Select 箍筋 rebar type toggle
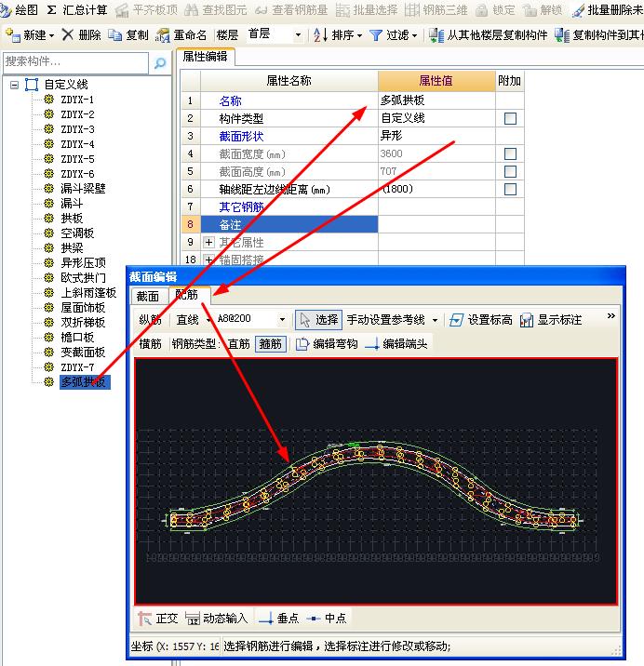Viewport: 644px width, 666px height. (271, 344)
